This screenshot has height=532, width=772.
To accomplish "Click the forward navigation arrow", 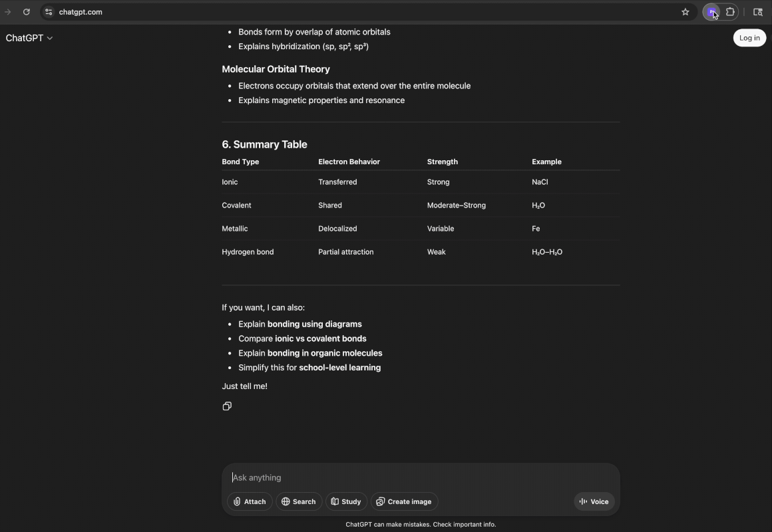I will 7,11.
